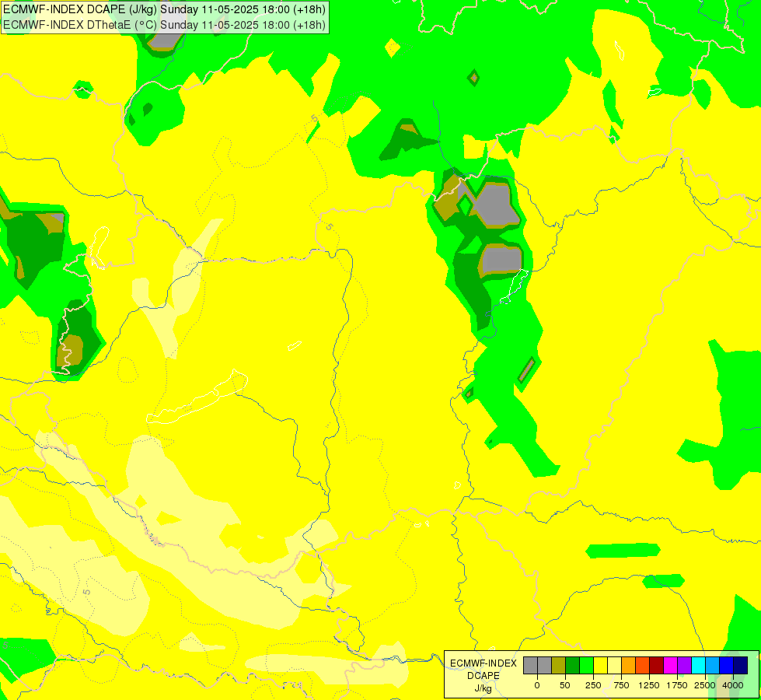Click the legend value 1750
761x700 pixels.
point(677,685)
